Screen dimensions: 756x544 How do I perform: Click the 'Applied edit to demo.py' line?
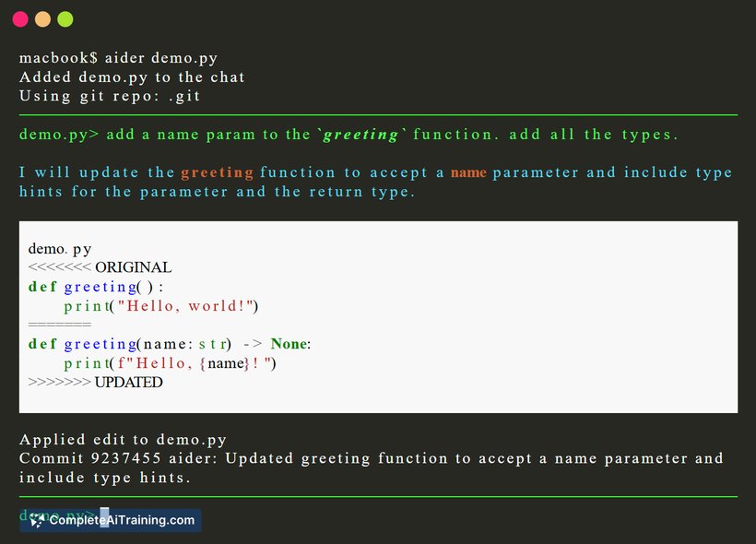pos(123,440)
